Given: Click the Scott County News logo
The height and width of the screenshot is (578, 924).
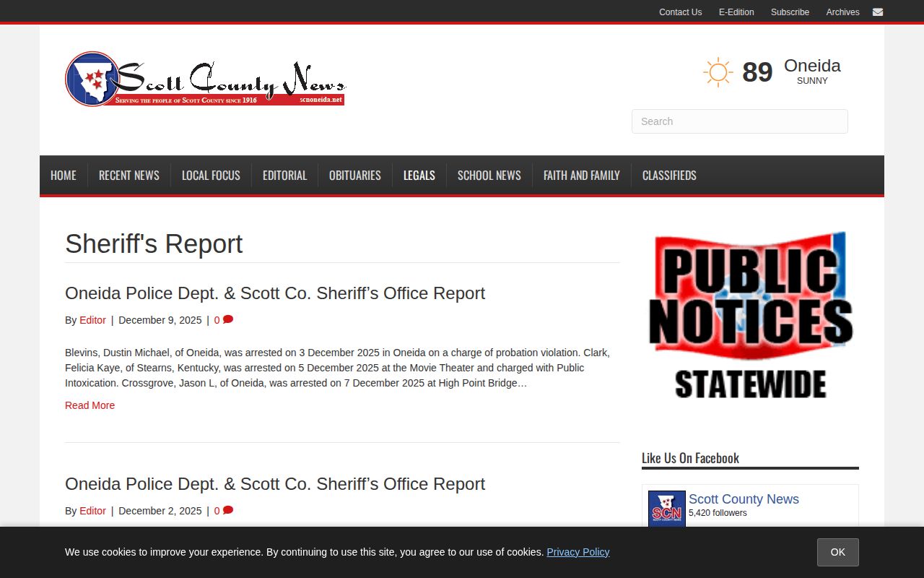Looking at the screenshot, I should pyautogui.click(x=205, y=79).
